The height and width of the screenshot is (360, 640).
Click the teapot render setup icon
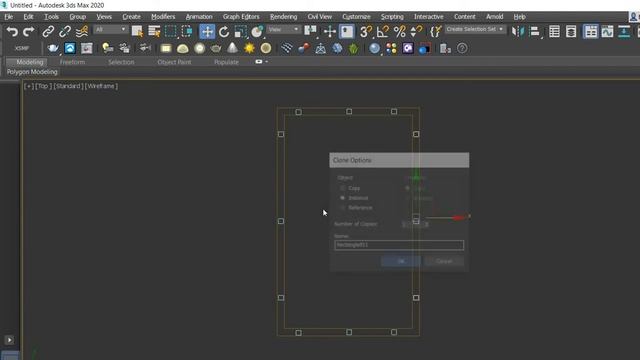(x=53, y=48)
